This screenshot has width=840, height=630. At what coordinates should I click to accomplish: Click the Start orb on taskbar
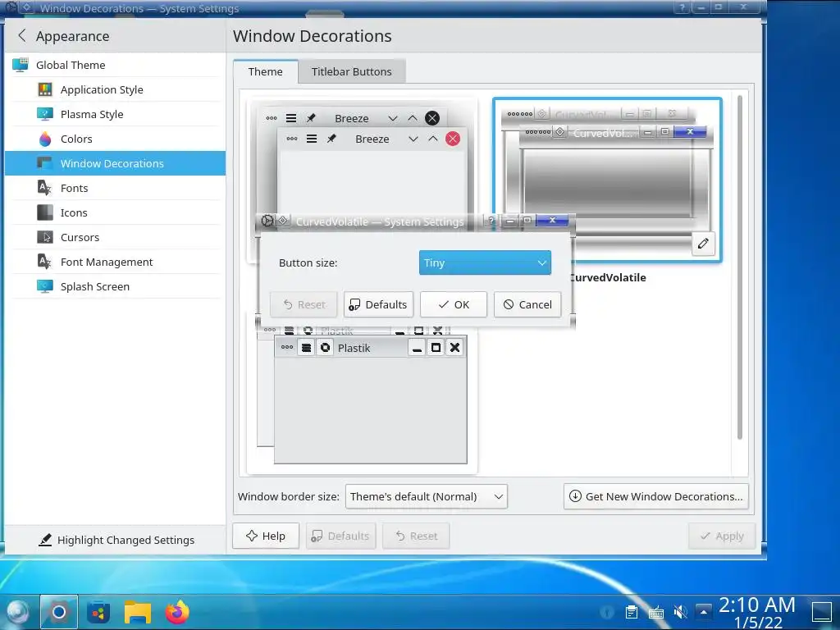point(16,612)
